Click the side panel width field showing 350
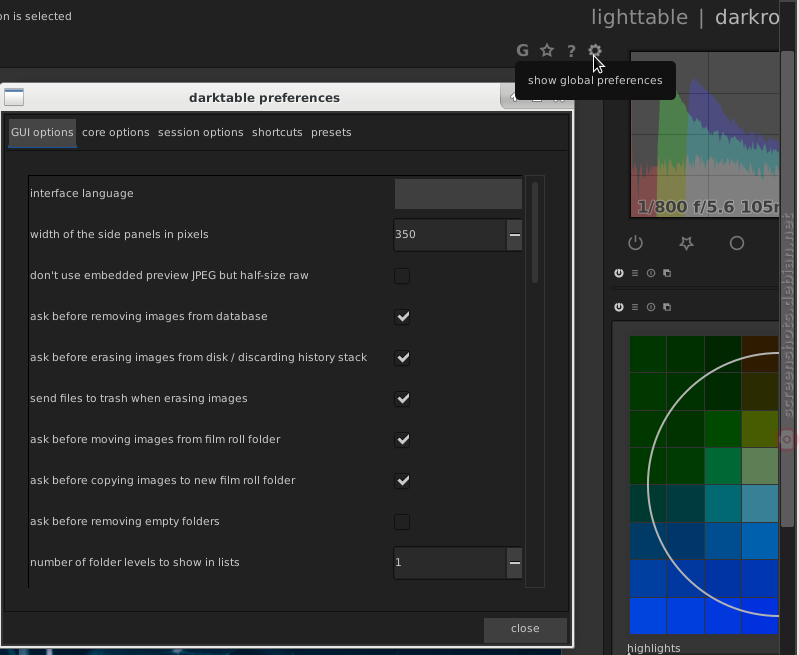Screen dimensions: 799x655 450,234
